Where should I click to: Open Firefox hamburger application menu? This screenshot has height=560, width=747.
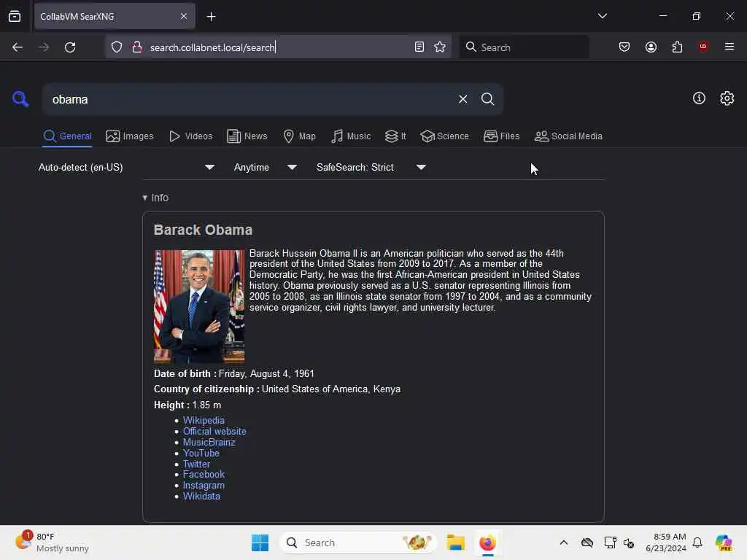pyautogui.click(x=729, y=47)
